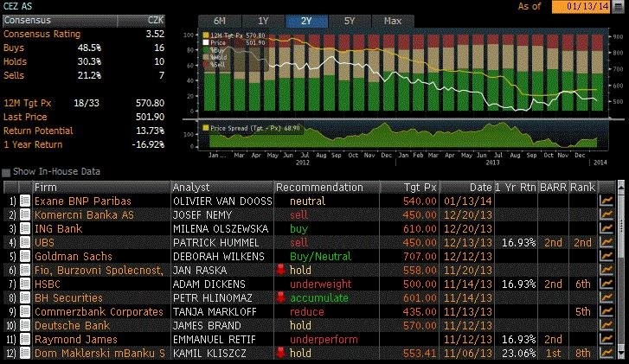Open report document icon for Commerzbank Corporates

[x=25, y=311]
